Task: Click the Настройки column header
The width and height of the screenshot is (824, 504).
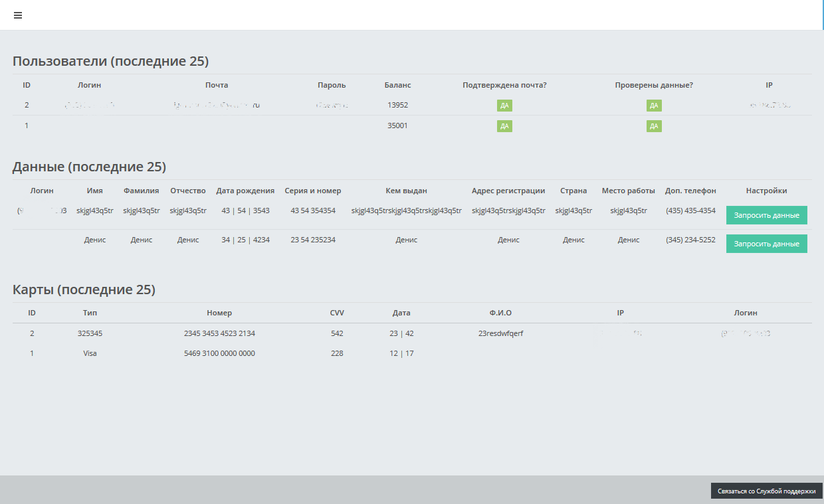Action: coord(766,191)
